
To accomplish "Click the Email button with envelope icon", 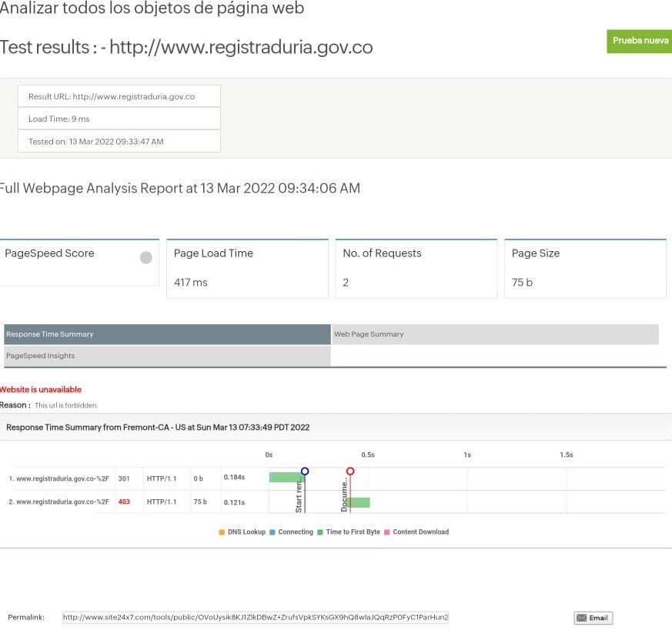I will click(593, 618).
